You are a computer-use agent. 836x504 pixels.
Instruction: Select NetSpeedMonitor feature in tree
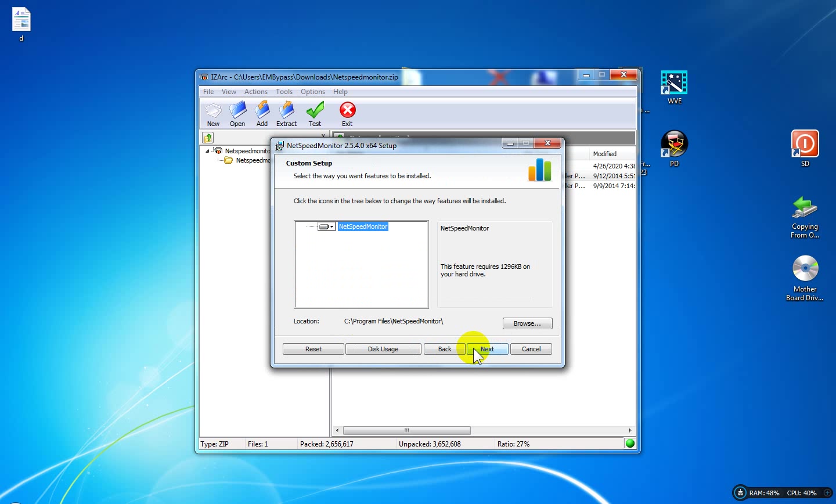363,226
